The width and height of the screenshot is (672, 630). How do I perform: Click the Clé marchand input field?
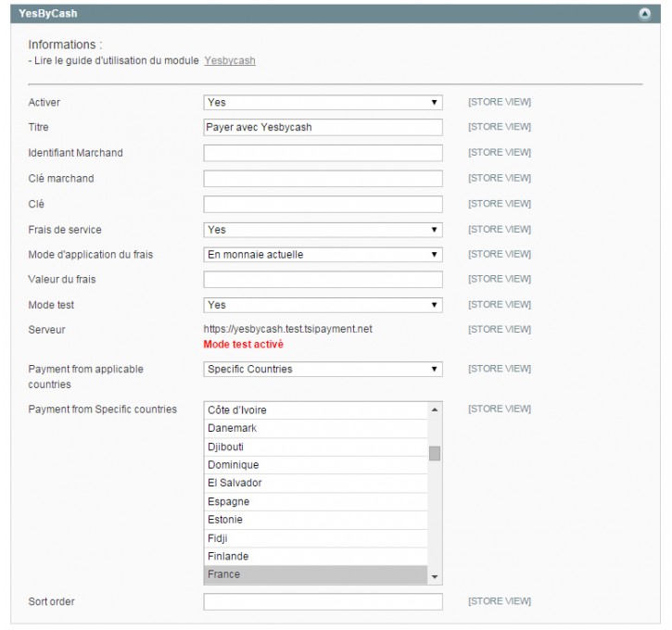pyautogui.click(x=323, y=179)
